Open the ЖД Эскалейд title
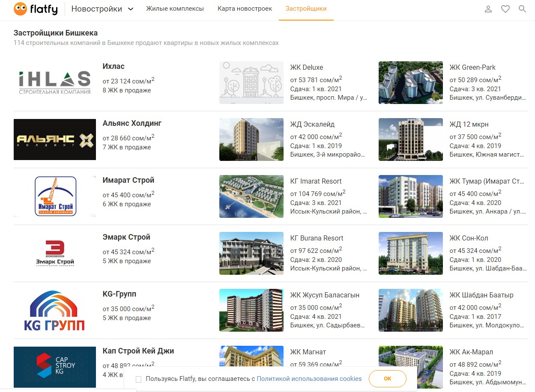The height and width of the screenshot is (392, 535). click(312, 124)
